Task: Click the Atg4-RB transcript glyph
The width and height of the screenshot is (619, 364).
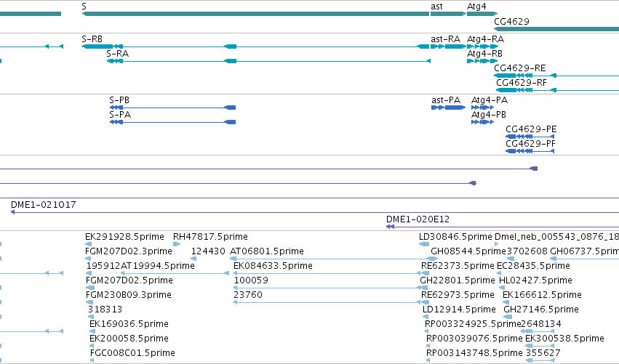Action: (x=482, y=61)
